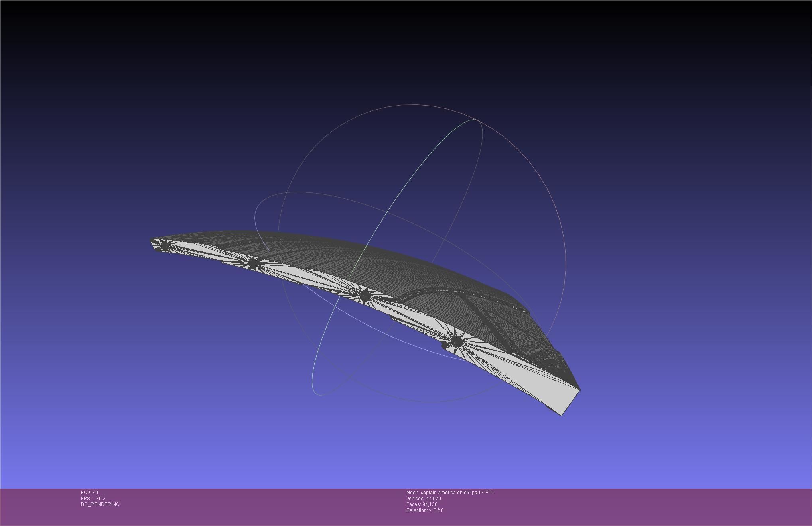Click the FPS readout value

point(101,499)
